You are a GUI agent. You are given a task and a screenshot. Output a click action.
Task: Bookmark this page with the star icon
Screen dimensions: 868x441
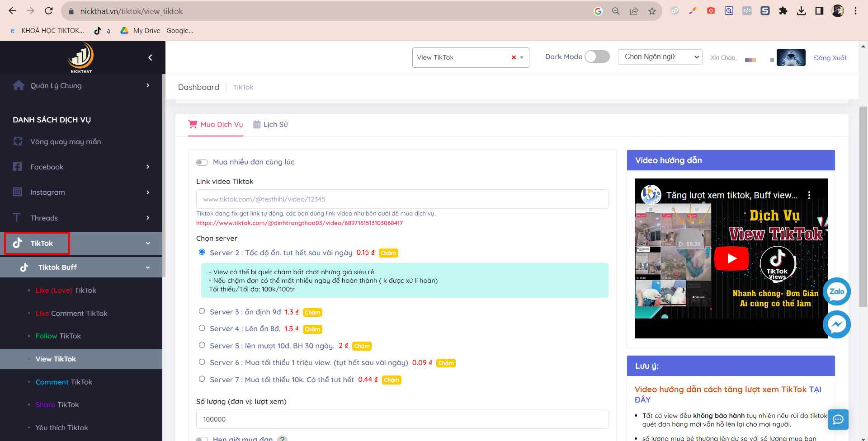(652, 11)
